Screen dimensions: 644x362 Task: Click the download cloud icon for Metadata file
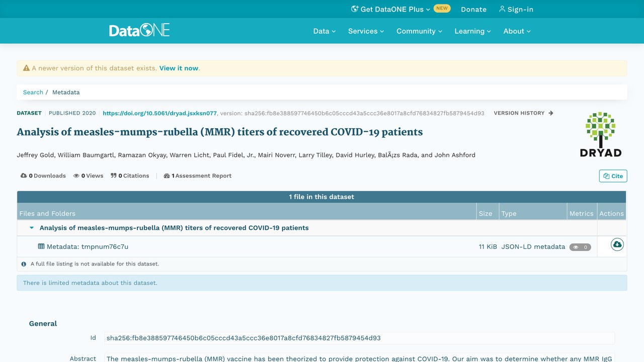point(617,245)
